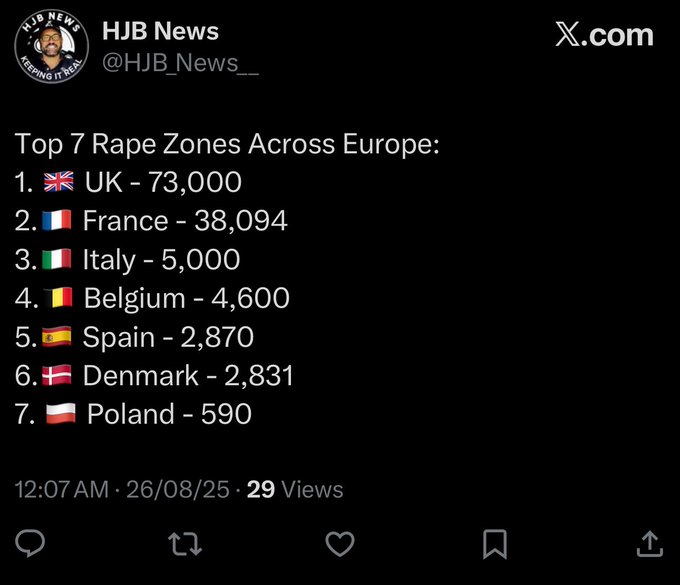Repost this tweet using the retweet icon

tap(186, 543)
